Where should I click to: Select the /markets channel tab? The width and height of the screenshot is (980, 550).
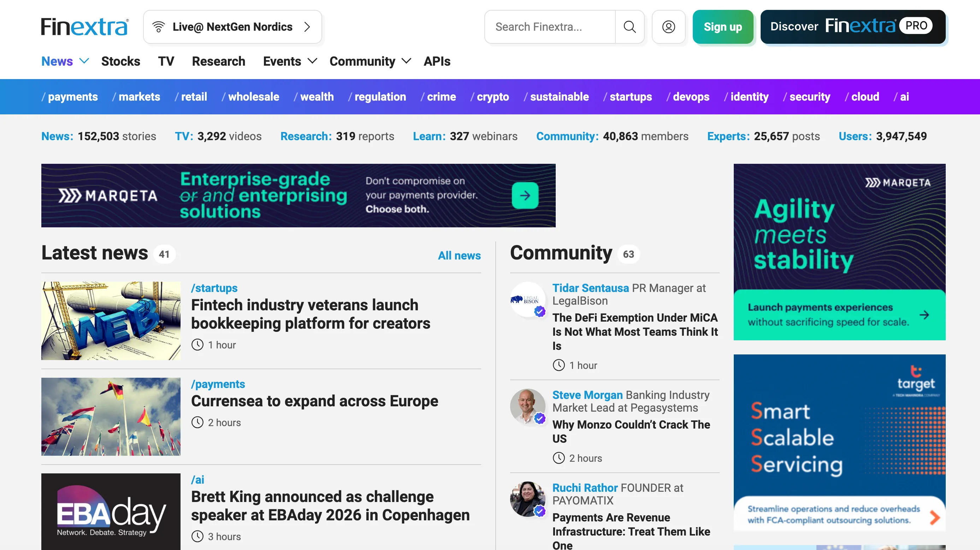136,96
